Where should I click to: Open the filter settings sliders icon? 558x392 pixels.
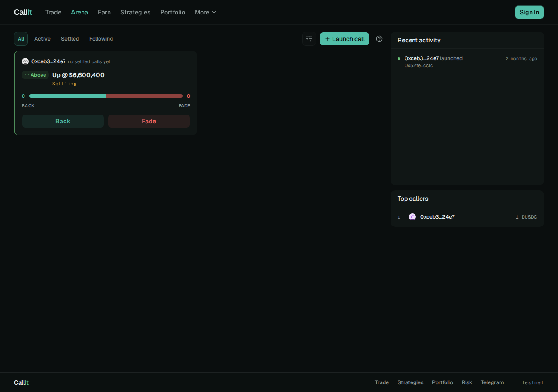tap(309, 39)
